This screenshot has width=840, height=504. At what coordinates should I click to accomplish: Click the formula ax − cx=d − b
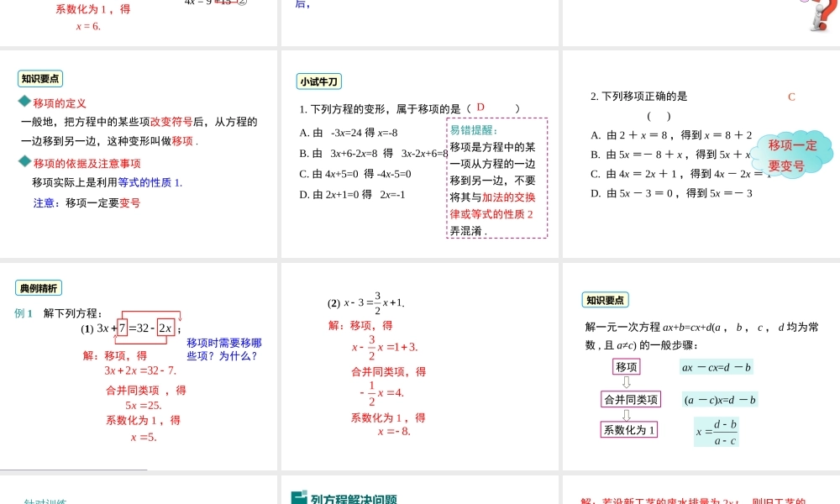pos(717,367)
